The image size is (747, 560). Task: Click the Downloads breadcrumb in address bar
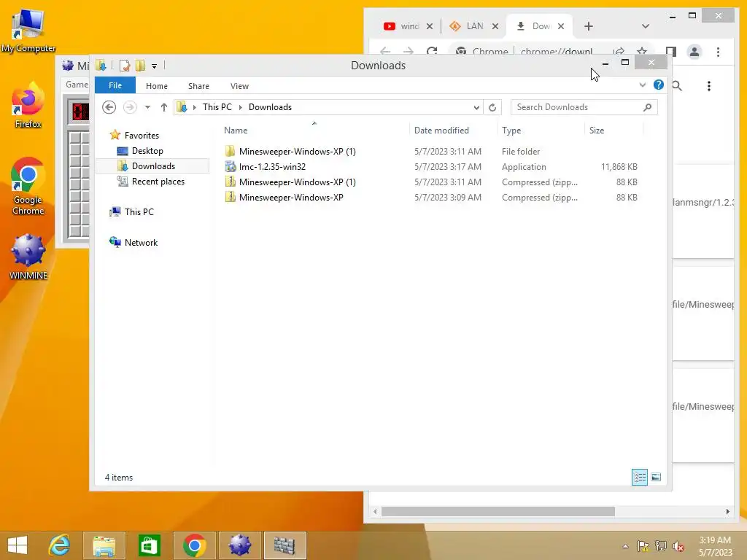click(x=270, y=107)
